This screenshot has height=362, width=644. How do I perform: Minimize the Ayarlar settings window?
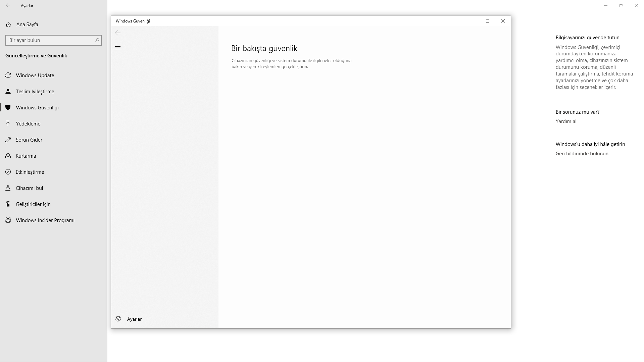606,5
